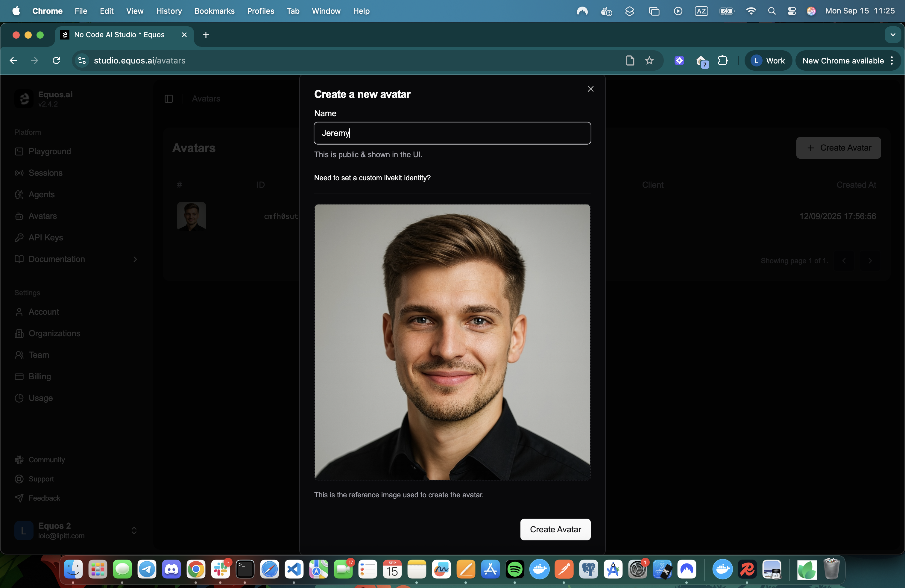
Task: Open a new Chrome tab
Action: (206, 35)
